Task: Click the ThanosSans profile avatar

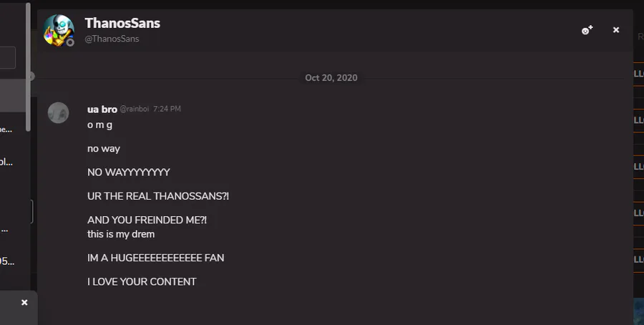Action: pos(58,30)
